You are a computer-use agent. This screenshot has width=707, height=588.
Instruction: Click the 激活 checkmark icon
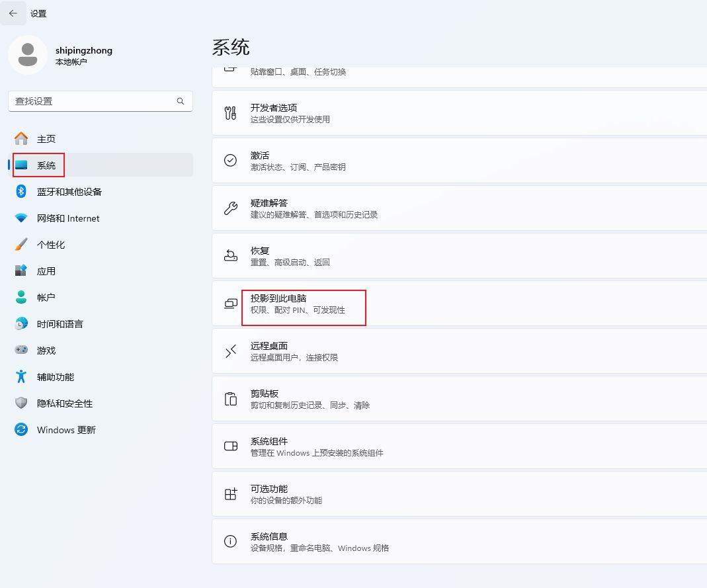pyautogui.click(x=230, y=161)
